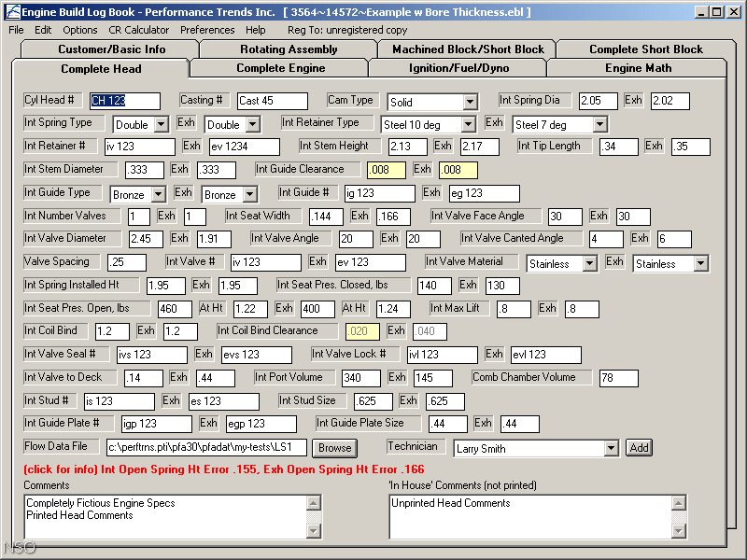Expand the Int Spring Type dropdown
Screen dimensions: 747x560
tap(161, 125)
